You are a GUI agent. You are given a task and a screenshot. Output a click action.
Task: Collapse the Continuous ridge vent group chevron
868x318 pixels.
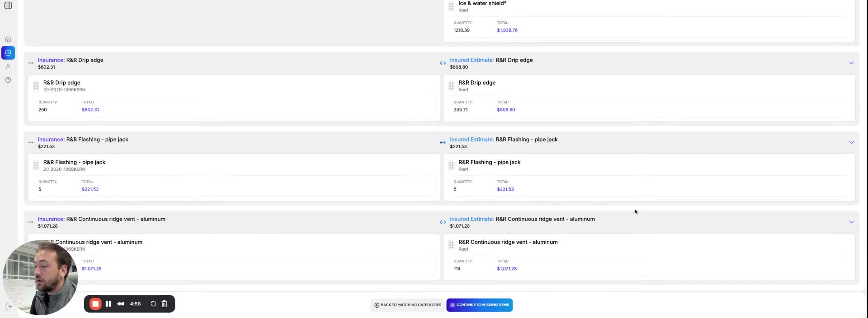851,222
